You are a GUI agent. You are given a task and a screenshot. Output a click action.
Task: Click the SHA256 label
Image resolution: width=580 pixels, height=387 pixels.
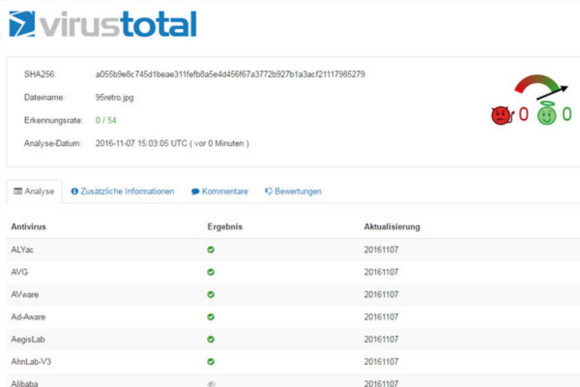pyautogui.click(x=40, y=74)
